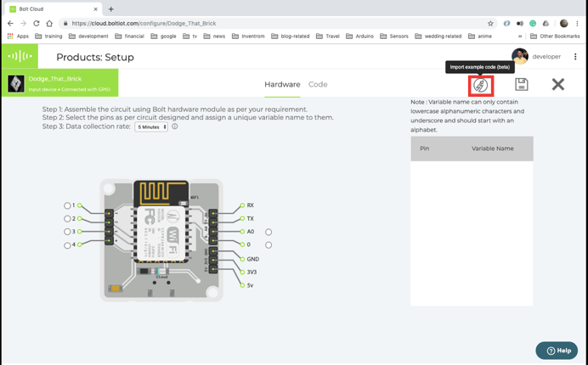Click the 5v pin label
Viewport: 588px width, 365px height.
(250, 285)
